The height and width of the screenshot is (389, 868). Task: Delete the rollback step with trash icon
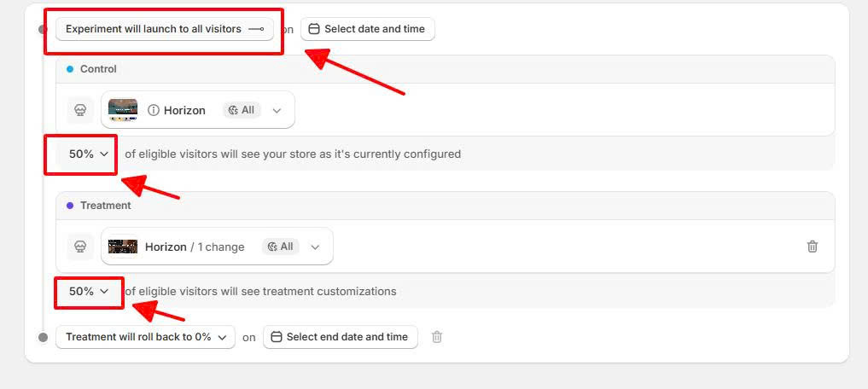[x=437, y=336]
